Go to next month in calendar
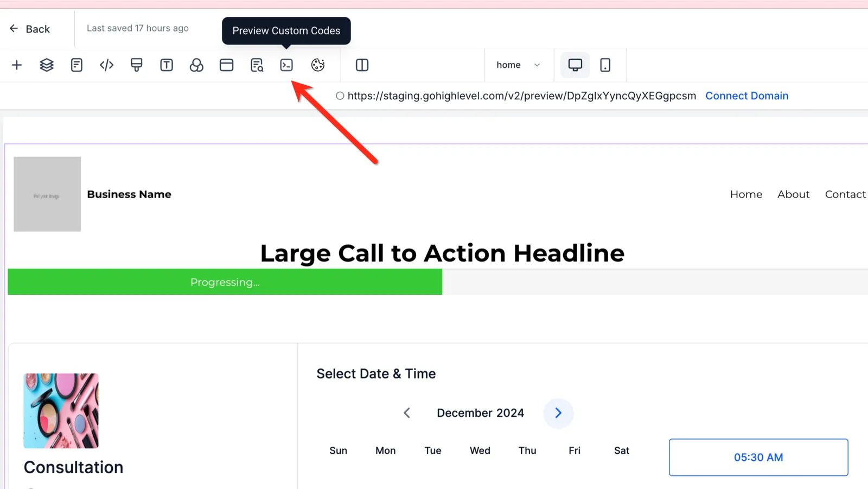This screenshot has width=868, height=489. click(x=558, y=413)
